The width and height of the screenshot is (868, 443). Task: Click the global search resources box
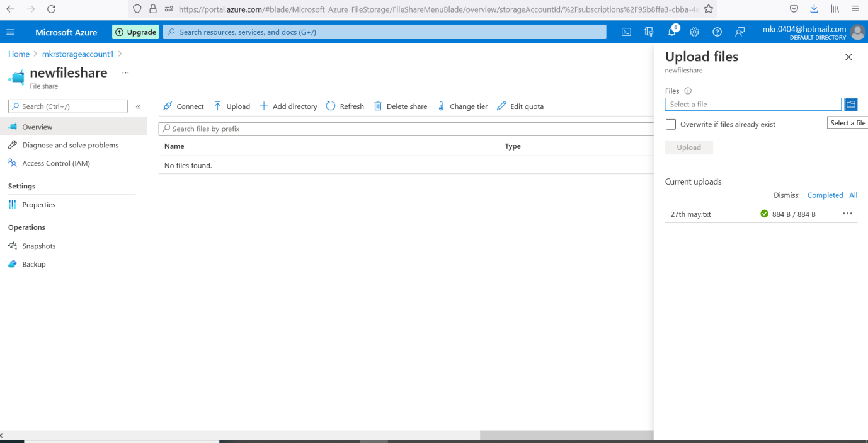pyautogui.click(x=384, y=32)
